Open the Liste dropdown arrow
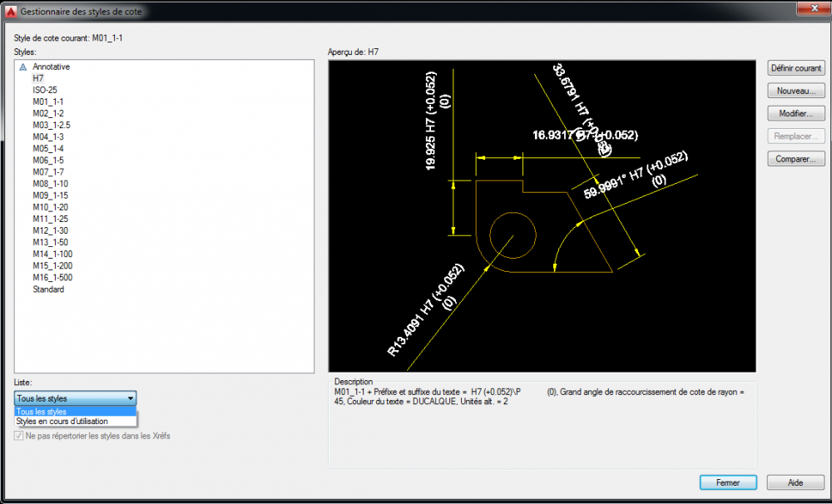This screenshot has width=832, height=504. click(131, 398)
